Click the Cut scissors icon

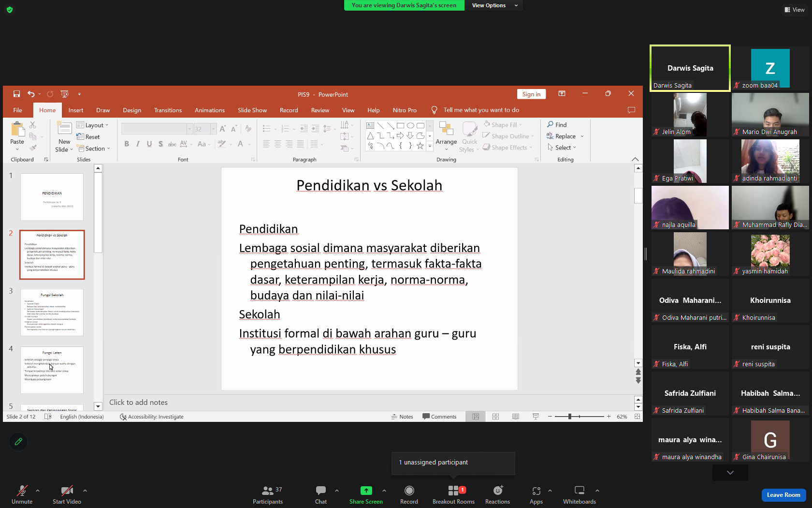coord(33,125)
